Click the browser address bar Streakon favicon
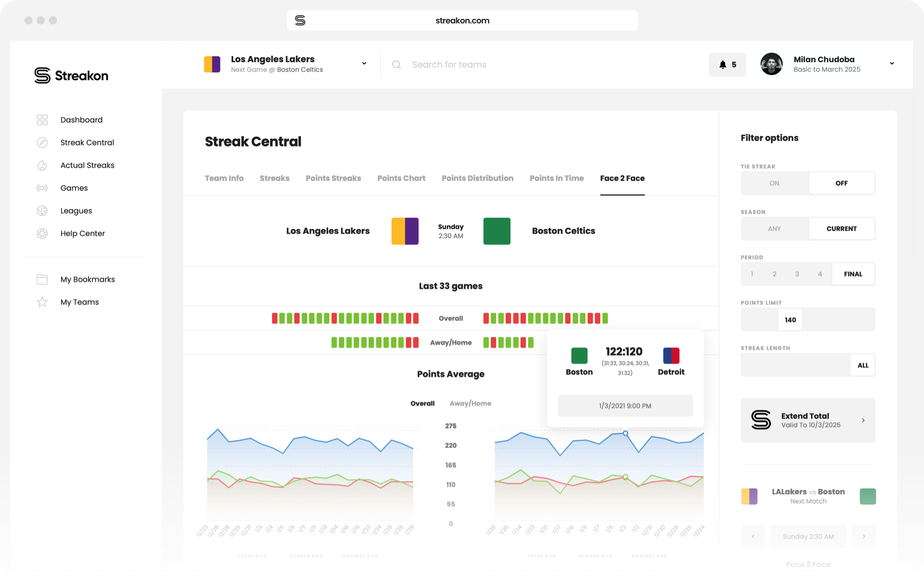This screenshot has height=584, width=924. (x=300, y=20)
